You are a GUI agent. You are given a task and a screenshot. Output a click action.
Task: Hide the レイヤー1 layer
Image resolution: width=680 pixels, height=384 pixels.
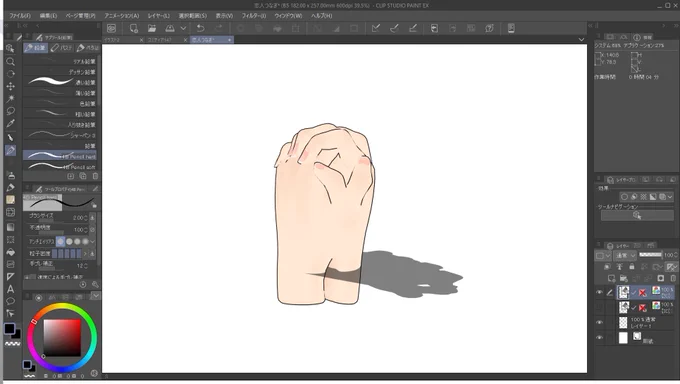tap(599, 322)
